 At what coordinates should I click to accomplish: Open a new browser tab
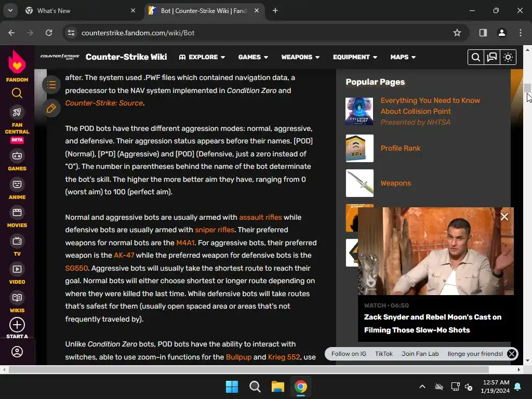(x=275, y=10)
